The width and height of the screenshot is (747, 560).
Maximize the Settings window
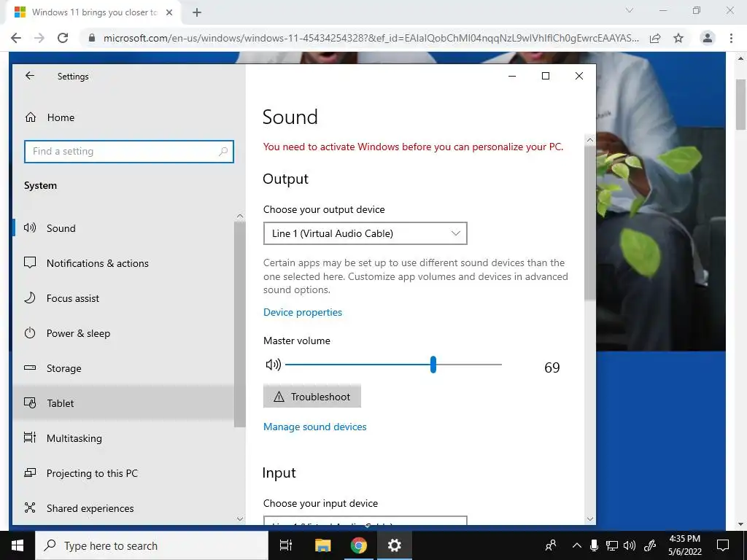point(546,76)
